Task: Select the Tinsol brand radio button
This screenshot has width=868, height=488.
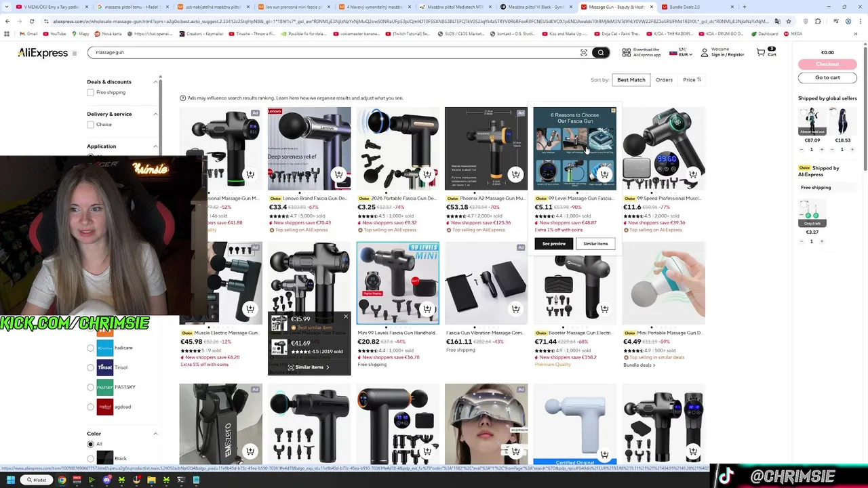Action: pos(90,367)
